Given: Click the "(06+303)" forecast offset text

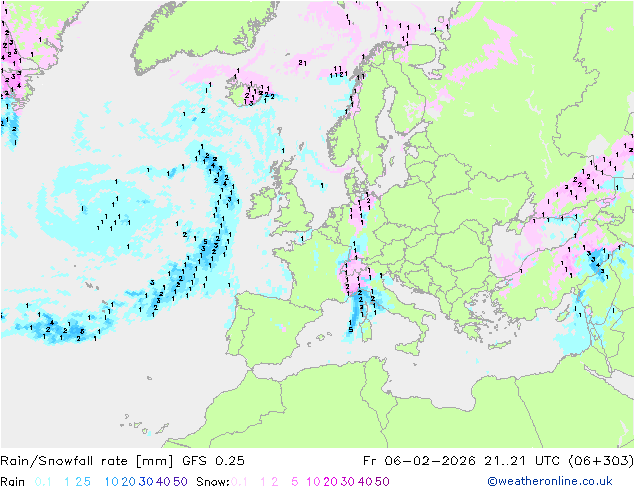Looking at the screenshot, I should coord(601,461).
